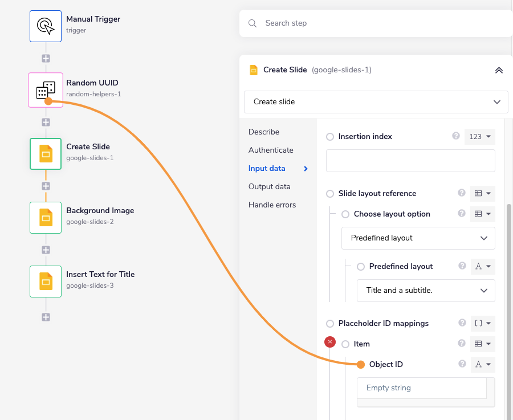Image resolution: width=513 pixels, height=420 pixels.
Task: Open the help tooltip beside Placeholder ID mappings
Action: [462, 323]
